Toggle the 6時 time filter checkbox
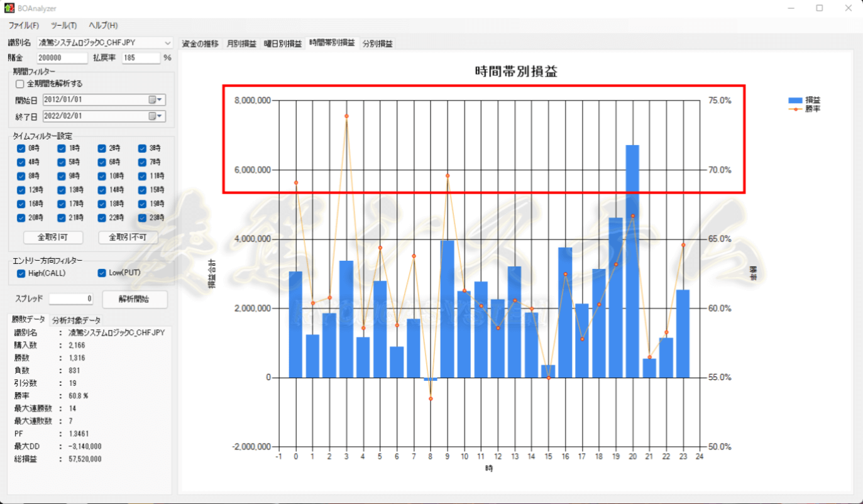 point(102,162)
